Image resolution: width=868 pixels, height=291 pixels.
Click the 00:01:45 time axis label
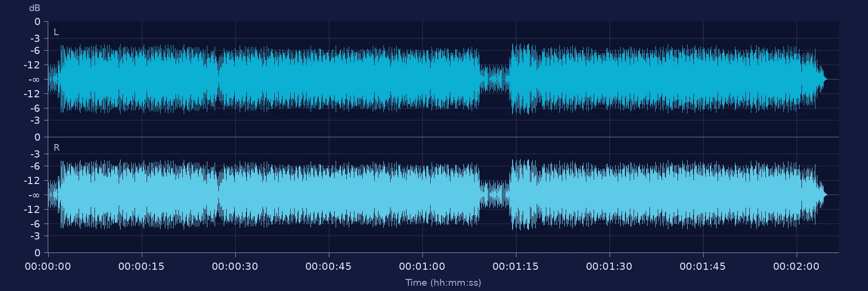[703, 266]
